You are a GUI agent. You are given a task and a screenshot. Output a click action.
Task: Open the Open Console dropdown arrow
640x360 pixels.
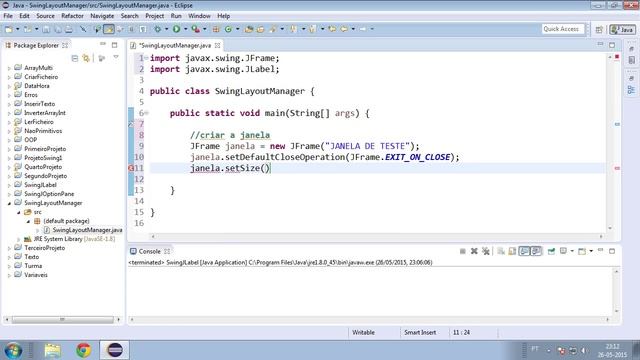coord(591,251)
